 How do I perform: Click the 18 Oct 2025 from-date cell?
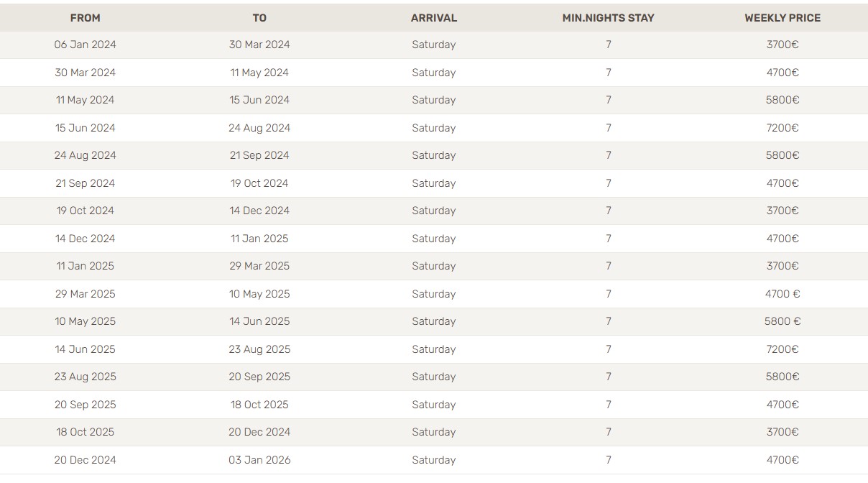point(86,432)
